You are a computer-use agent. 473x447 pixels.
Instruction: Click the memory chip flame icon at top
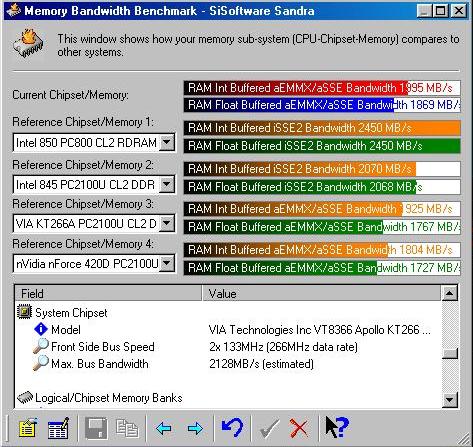pyautogui.click(x=29, y=45)
